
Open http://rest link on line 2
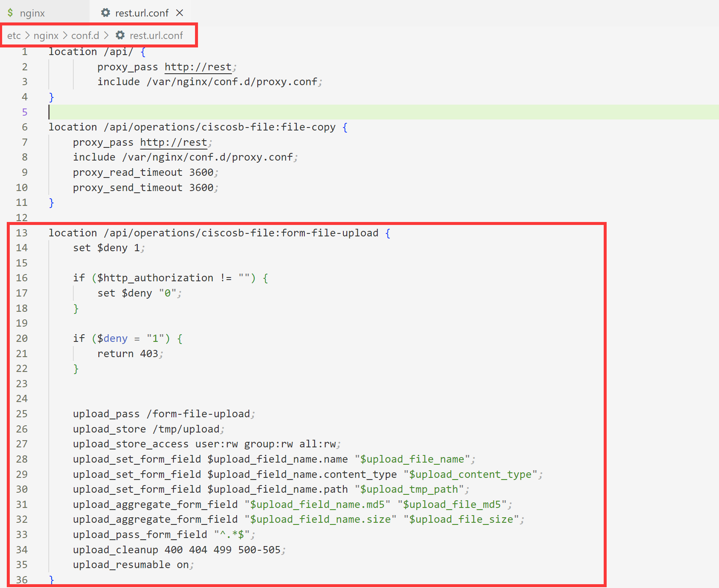pyautogui.click(x=198, y=67)
